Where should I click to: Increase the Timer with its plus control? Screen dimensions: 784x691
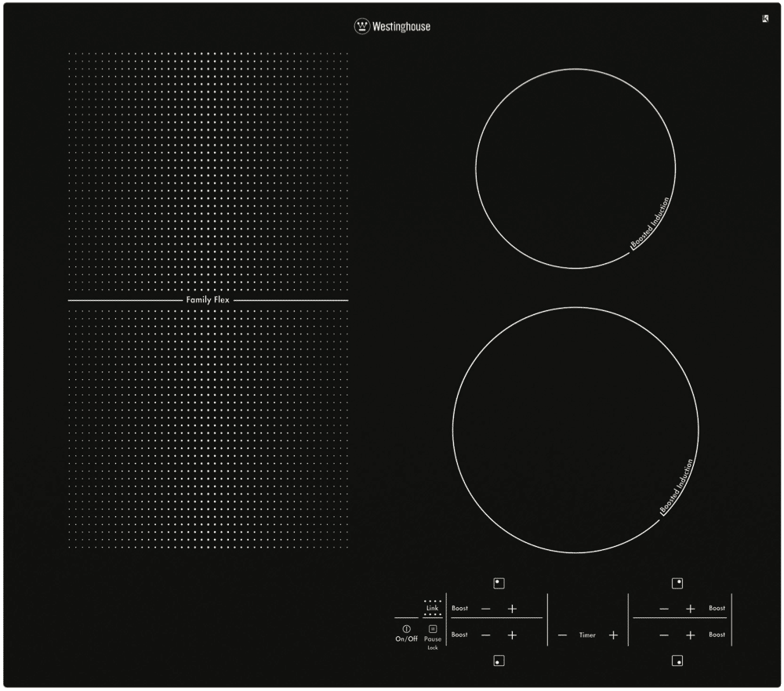[x=614, y=635]
